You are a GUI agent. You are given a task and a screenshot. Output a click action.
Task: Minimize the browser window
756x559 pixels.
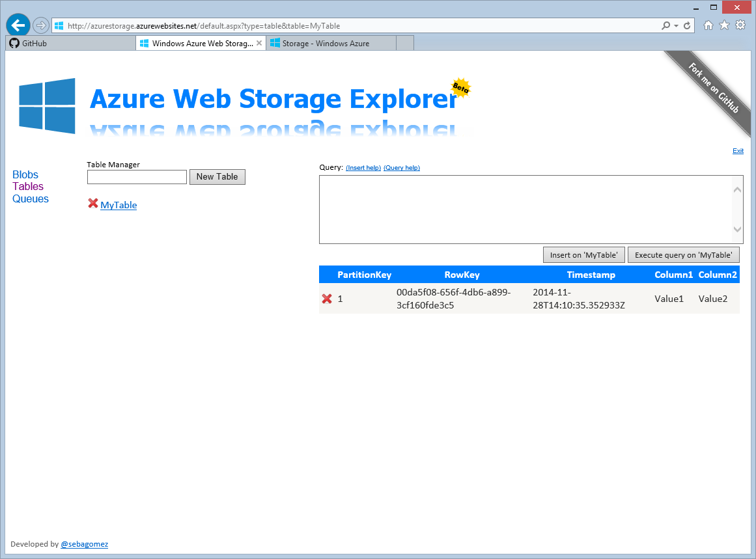(695, 8)
